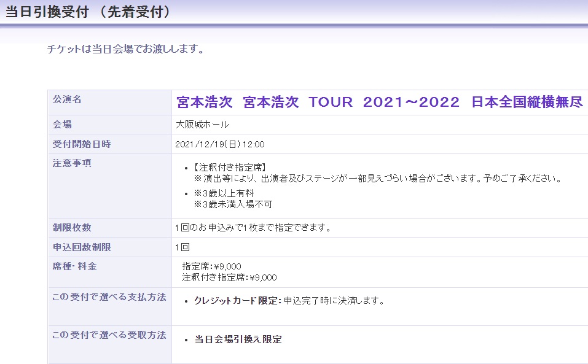Open the 宮本浩次 TOUR 2021～2022 title link
Screen dimensions: 588x364
[380, 102]
